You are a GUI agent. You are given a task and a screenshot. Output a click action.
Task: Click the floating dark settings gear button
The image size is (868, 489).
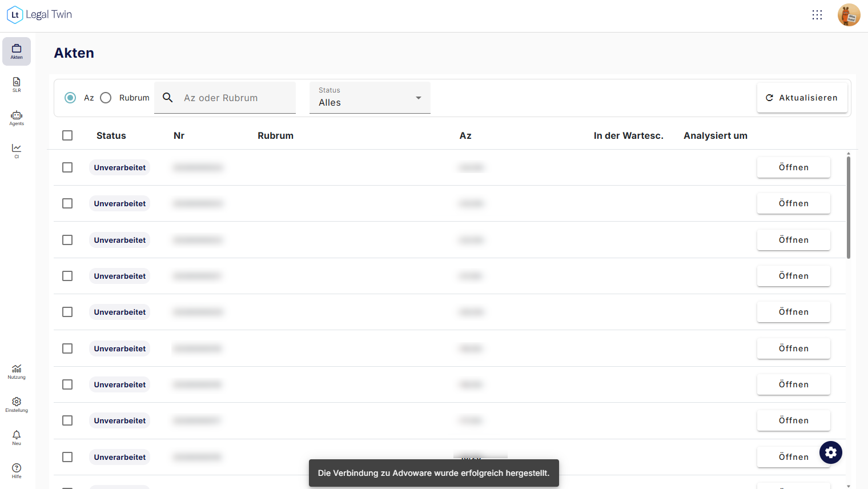pos(831,452)
